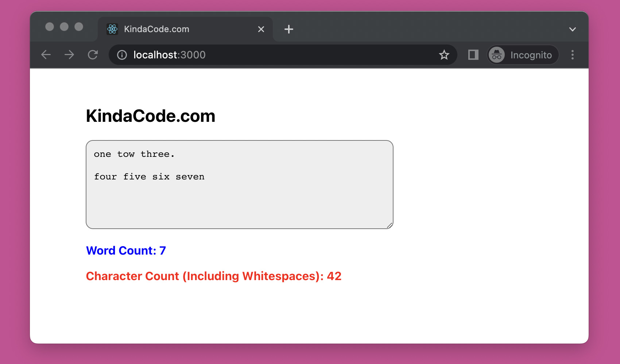This screenshot has width=620, height=364.
Task: Open a new tab with plus button
Action: pyautogui.click(x=289, y=29)
